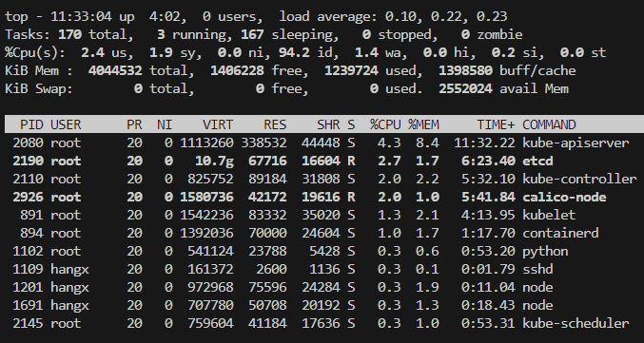
Task: Click PID 1201 in the list
Action: (28, 287)
